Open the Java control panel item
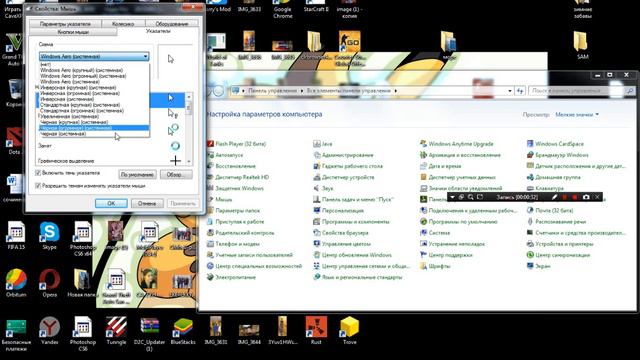Screen dimensions: 640x360 (x=323, y=144)
